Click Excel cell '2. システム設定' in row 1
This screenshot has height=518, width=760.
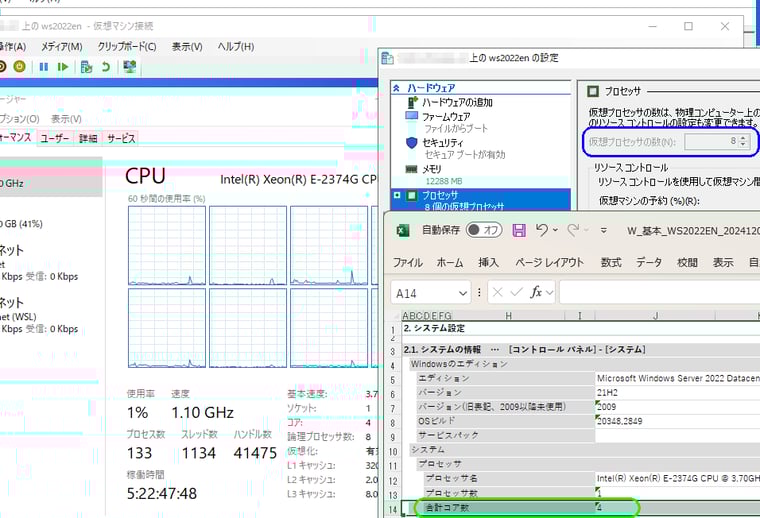coord(434,328)
